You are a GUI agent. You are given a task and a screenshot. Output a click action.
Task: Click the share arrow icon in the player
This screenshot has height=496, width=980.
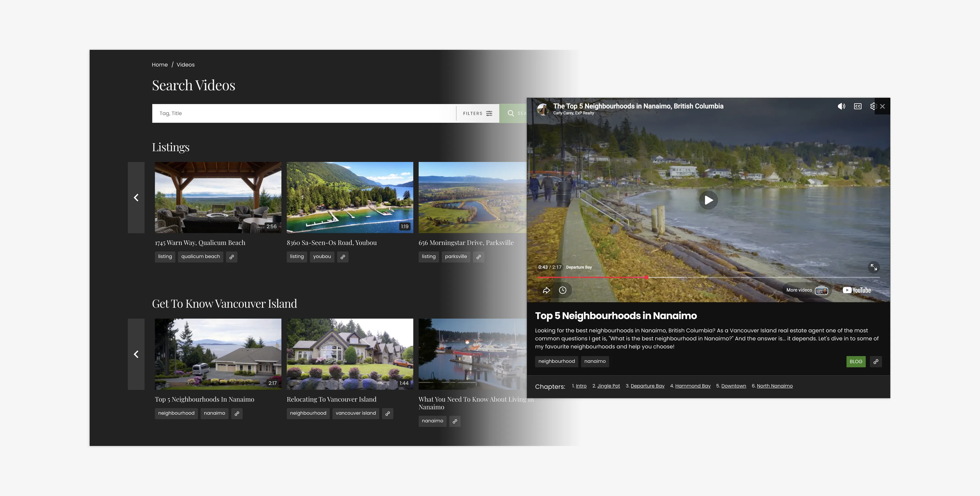click(546, 290)
